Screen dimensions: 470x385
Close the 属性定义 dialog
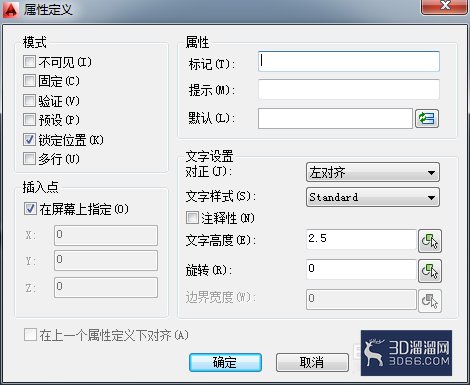pos(444,6)
